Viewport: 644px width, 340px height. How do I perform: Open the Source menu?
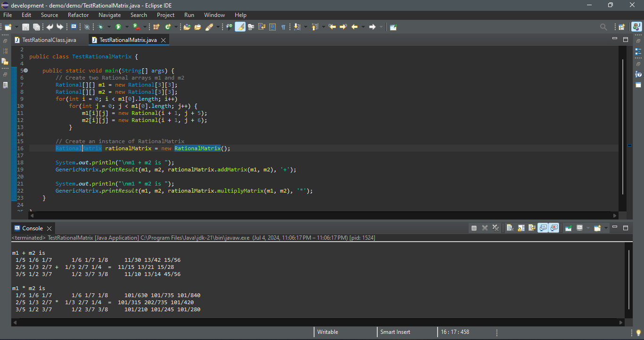50,15
